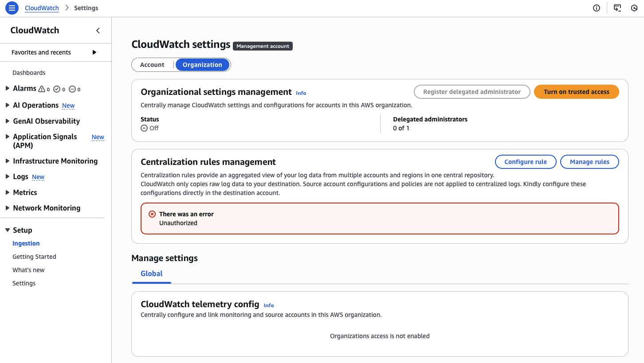Select the Organization toggle option
The width and height of the screenshot is (644, 363).
[x=202, y=65]
